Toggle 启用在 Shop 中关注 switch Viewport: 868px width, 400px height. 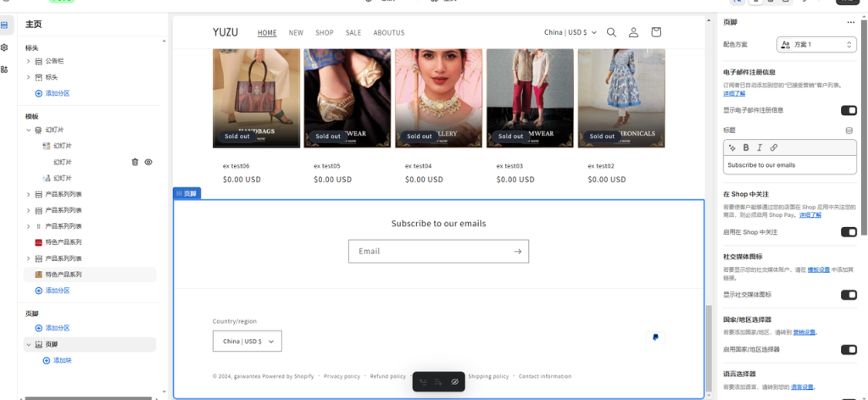(849, 232)
